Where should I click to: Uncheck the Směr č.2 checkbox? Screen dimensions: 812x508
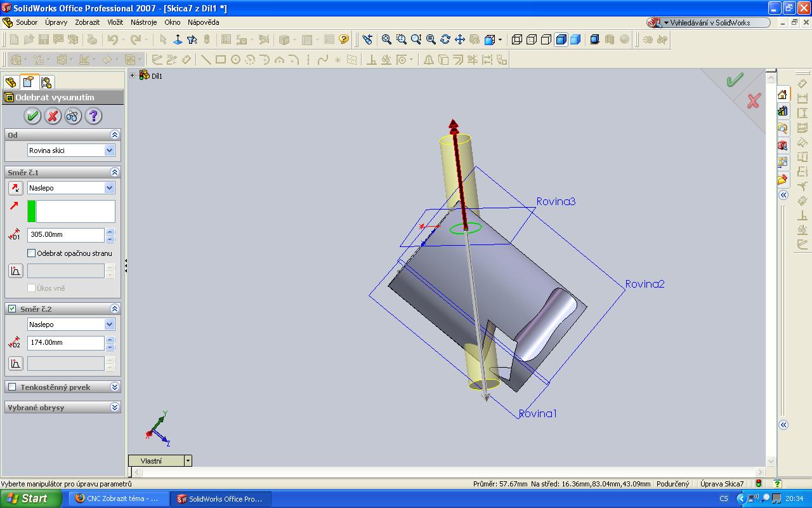click(12, 309)
